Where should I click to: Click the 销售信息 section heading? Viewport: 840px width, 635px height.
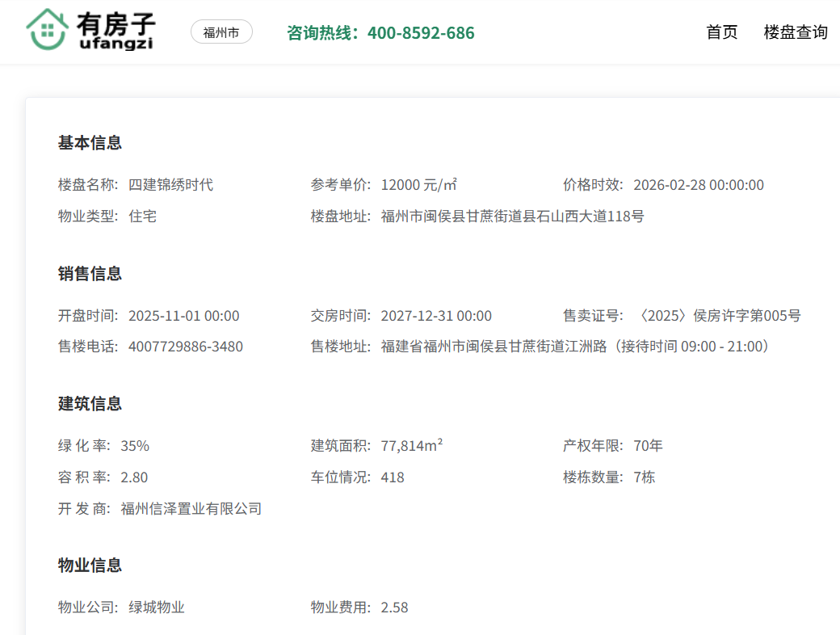90,274
